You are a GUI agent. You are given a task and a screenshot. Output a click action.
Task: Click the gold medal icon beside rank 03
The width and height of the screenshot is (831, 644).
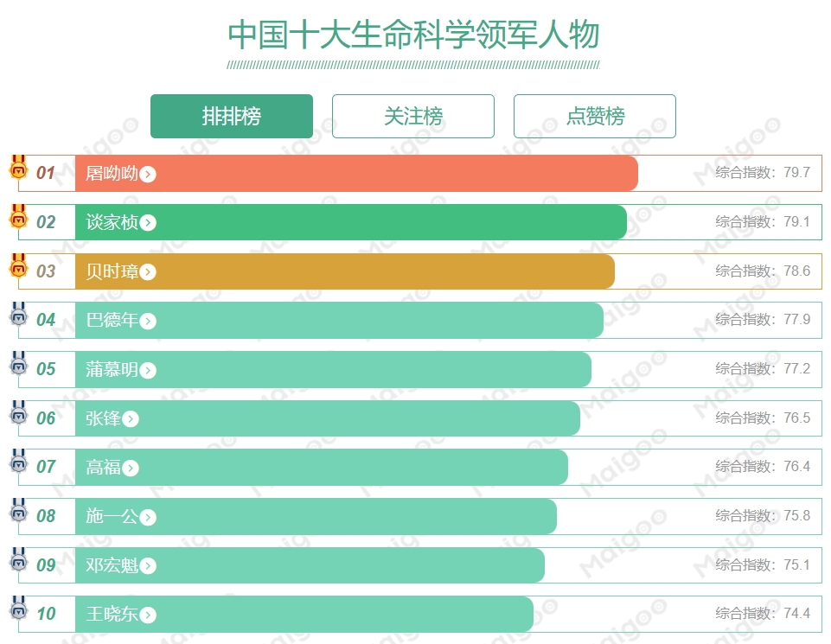click(18, 266)
